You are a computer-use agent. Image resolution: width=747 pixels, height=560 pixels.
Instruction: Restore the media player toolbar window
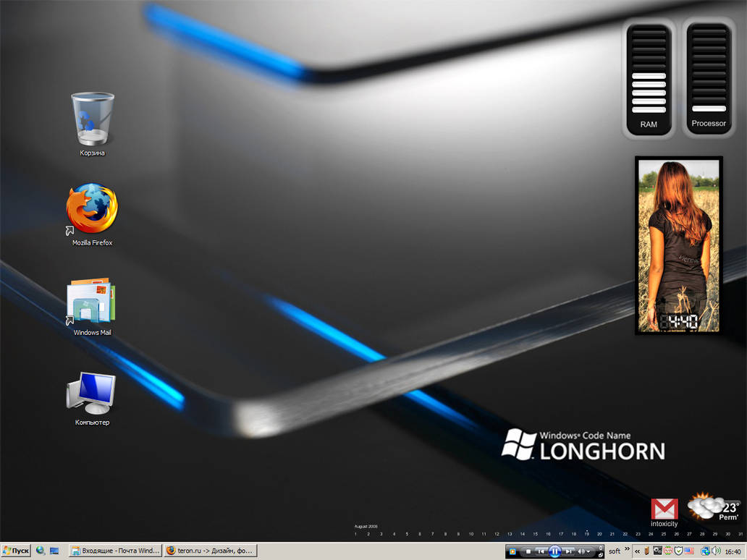tap(600, 555)
